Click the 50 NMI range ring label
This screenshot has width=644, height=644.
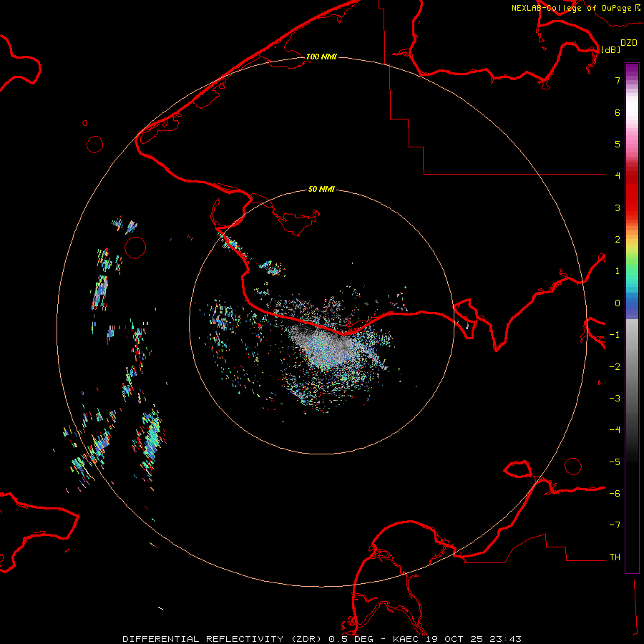click(x=321, y=189)
